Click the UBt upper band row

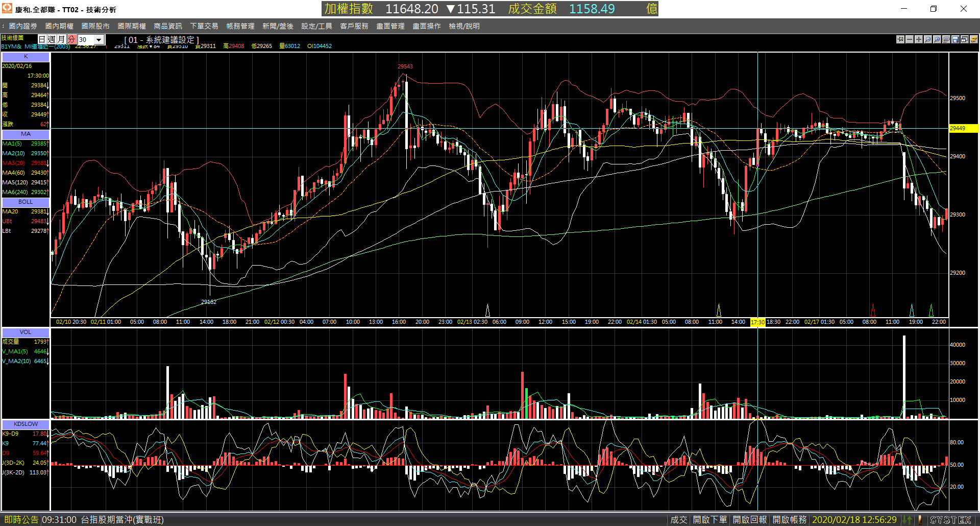(26, 221)
